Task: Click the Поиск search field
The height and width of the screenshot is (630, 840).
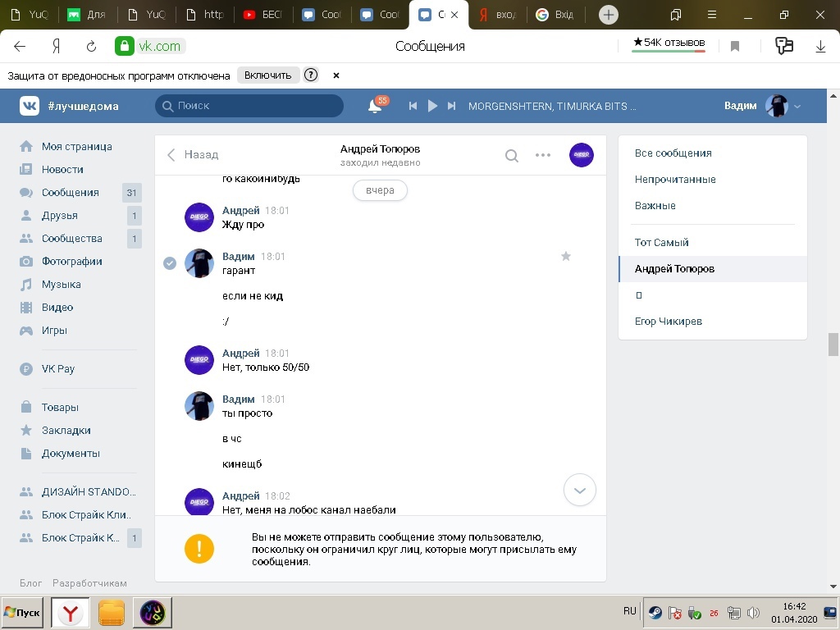Action: click(x=249, y=106)
